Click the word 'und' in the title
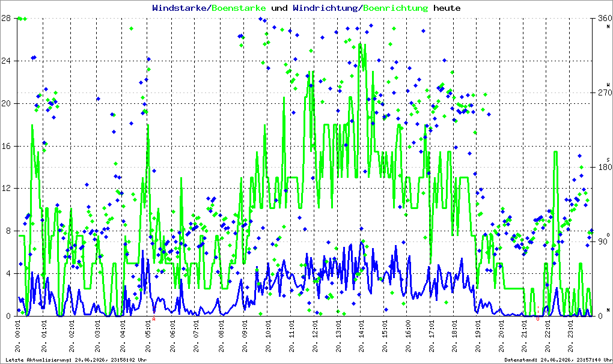 tap(279, 8)
